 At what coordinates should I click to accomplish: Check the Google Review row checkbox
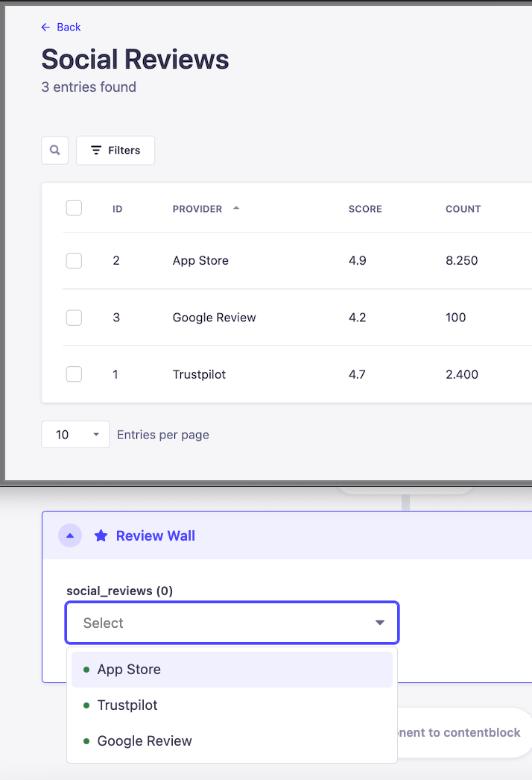(74, 318)
